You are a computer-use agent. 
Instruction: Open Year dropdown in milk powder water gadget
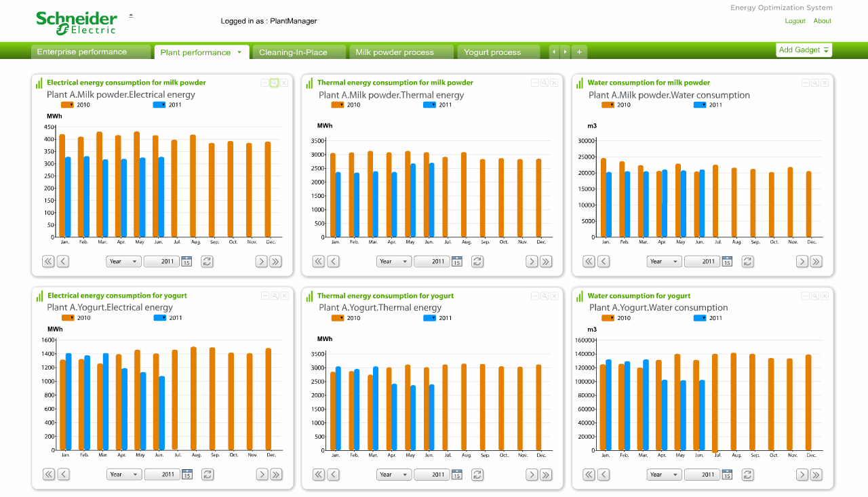tap(665, 261)
